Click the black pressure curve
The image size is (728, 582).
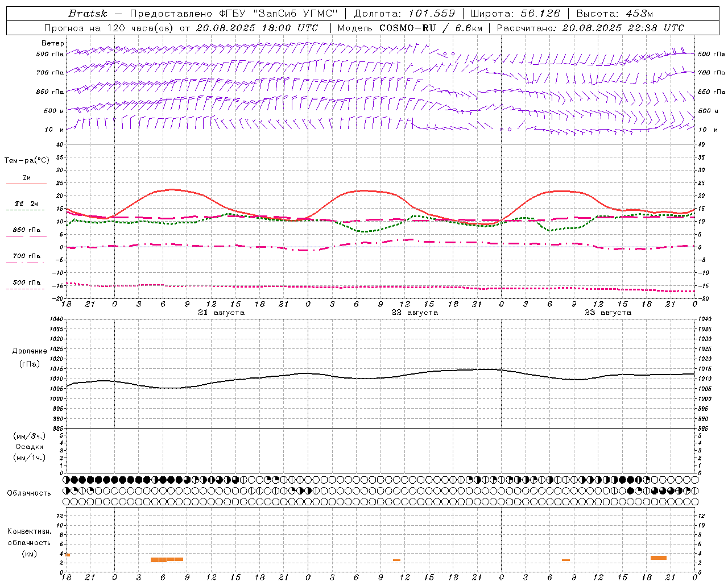click(x=380, y=377)
